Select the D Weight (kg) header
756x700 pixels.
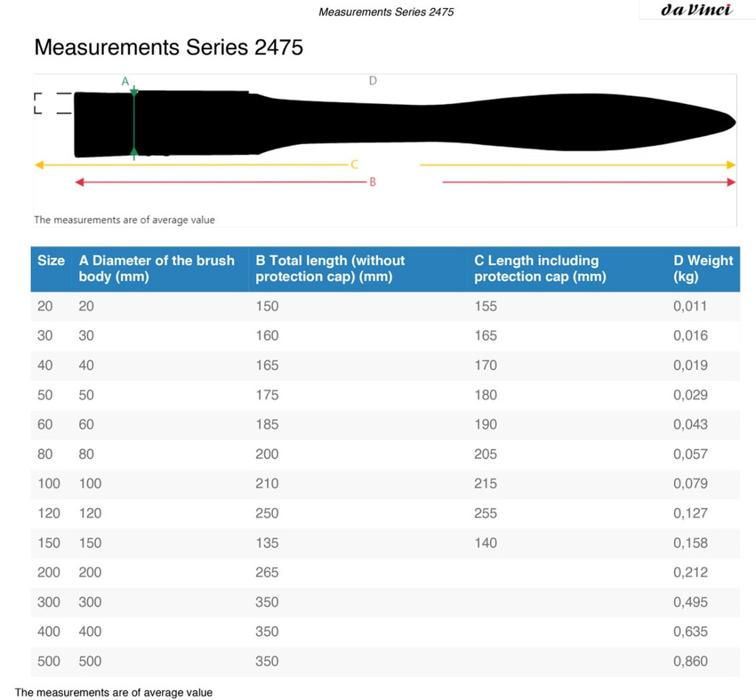coord(703,269)
